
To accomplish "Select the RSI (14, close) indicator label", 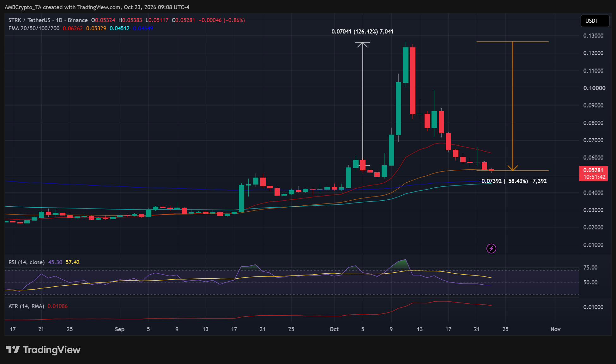I will click(27, 262).
